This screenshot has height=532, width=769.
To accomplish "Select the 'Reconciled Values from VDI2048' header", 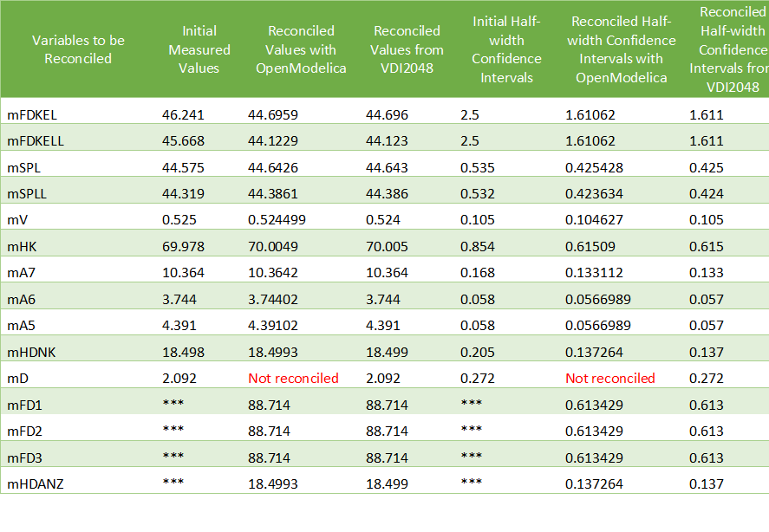I will (405, 49).
